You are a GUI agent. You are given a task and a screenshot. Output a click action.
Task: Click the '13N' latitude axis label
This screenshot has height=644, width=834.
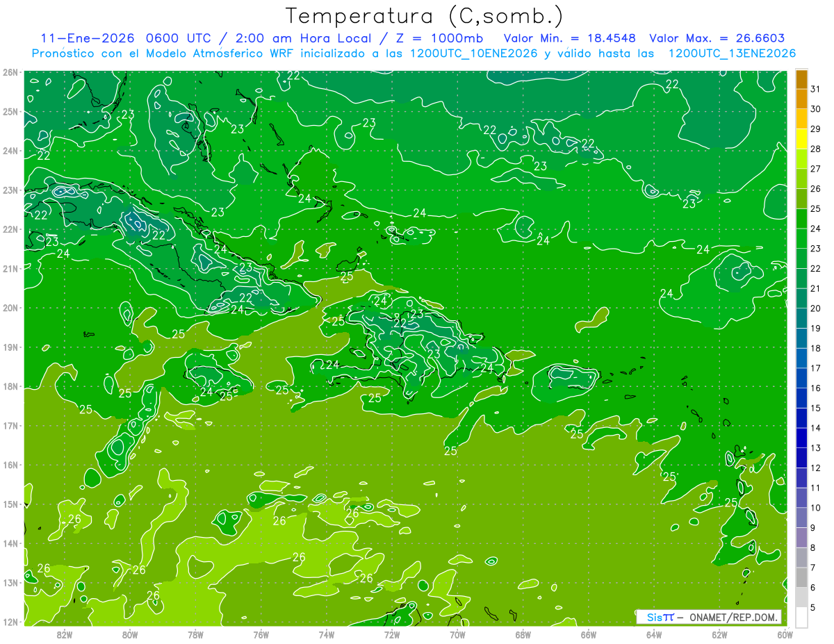tap(10, 583)
